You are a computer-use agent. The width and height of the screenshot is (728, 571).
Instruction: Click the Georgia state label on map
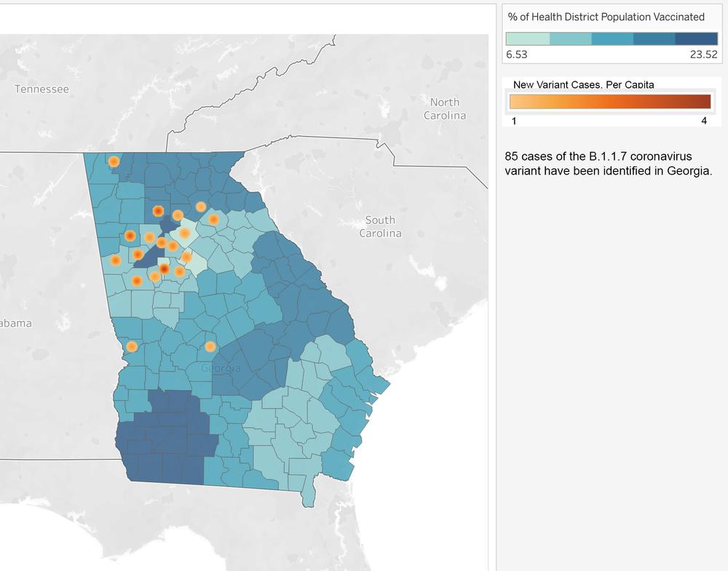point(221,368)
